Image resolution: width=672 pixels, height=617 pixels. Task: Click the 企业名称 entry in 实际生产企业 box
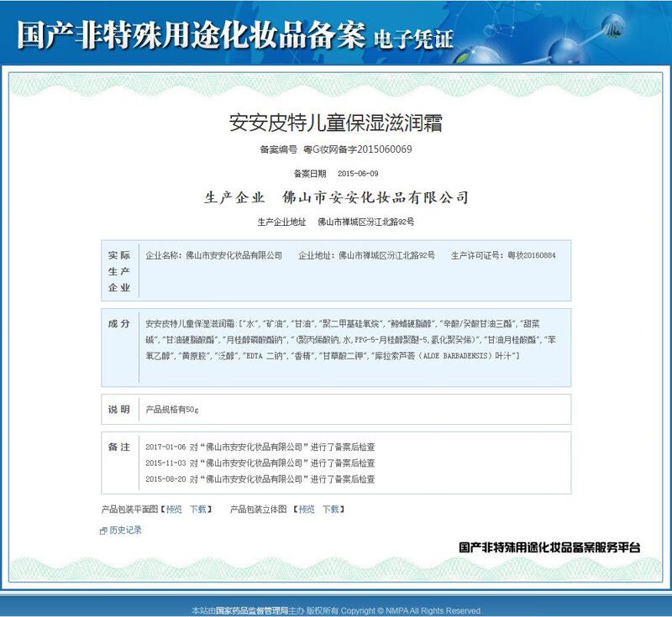tap(214, 256)
